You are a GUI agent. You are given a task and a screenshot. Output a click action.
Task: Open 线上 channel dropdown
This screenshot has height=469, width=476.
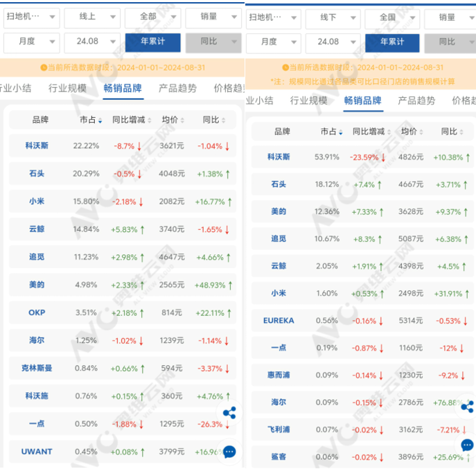92,17
